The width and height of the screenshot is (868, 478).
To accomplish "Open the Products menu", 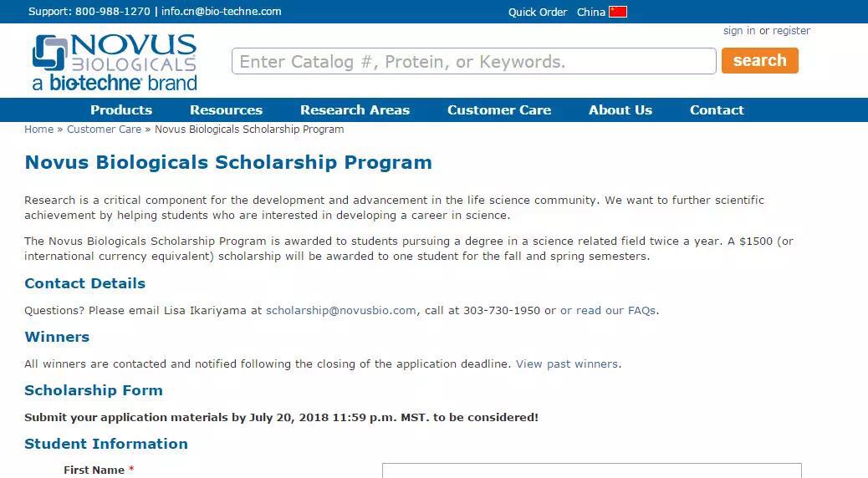I will 121,110.
